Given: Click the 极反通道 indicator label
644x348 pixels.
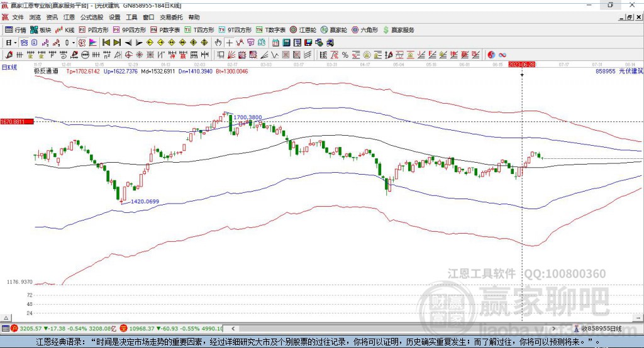Looking at the screenshot, I should point(46,71).
